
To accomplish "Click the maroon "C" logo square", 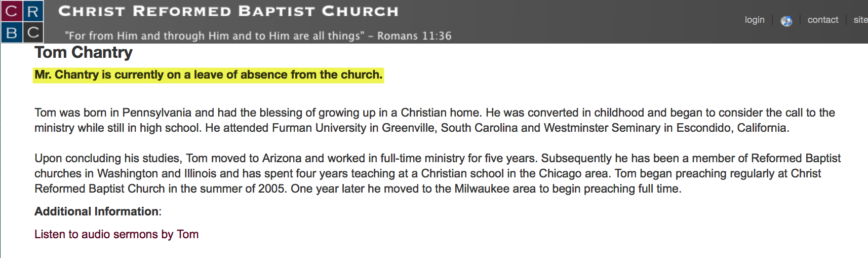I will point(11,11).
